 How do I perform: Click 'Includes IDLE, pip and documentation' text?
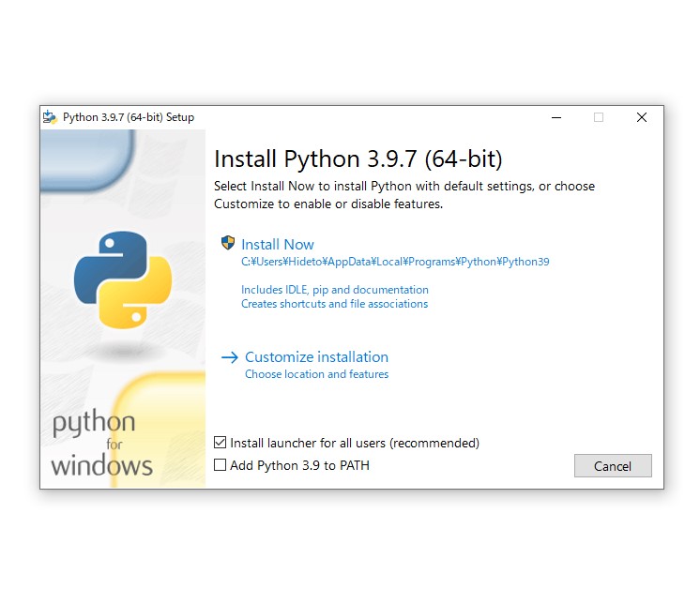pos(335,290)
